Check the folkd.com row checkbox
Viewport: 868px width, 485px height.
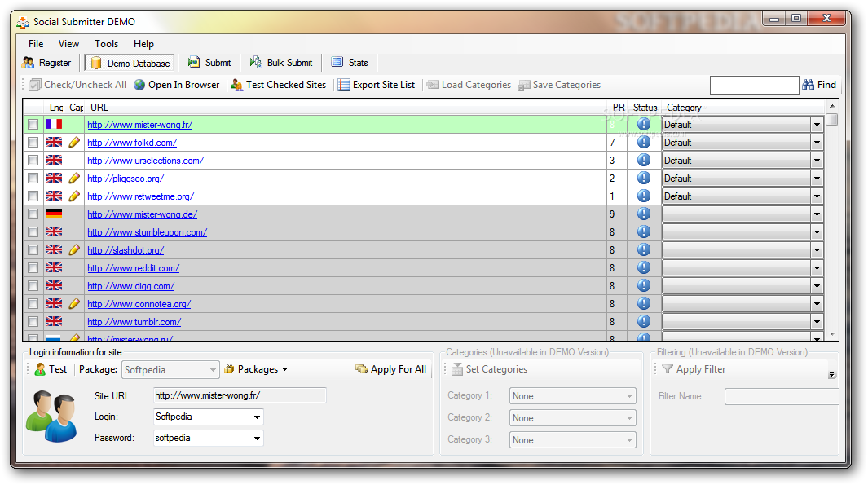(x=33, y=143)
